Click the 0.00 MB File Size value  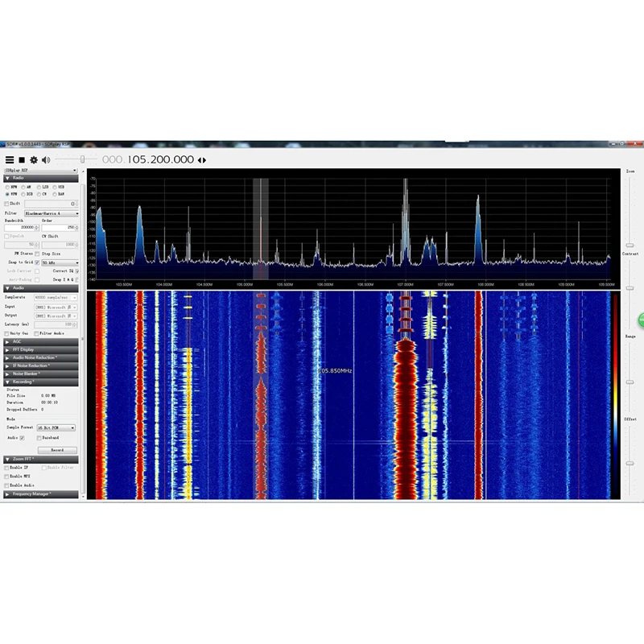click(x=48, y=396)
